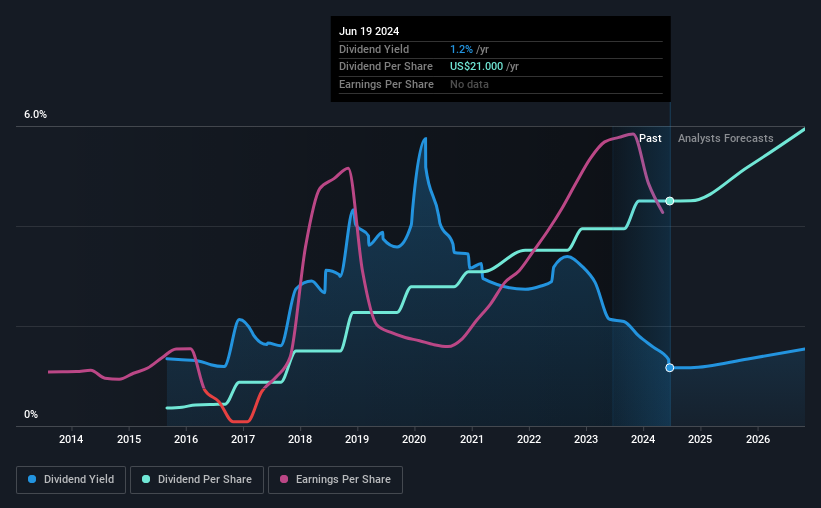Click the 2017 x-axis label
Viewport: 821px width, 508px height.
pos(243,439)
